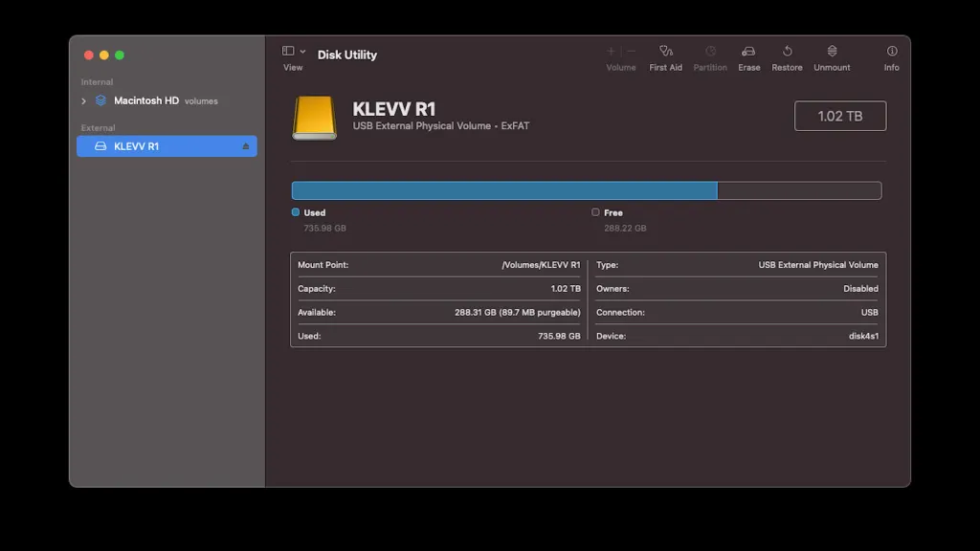Click the Type value in the info table

coord(818,265)
